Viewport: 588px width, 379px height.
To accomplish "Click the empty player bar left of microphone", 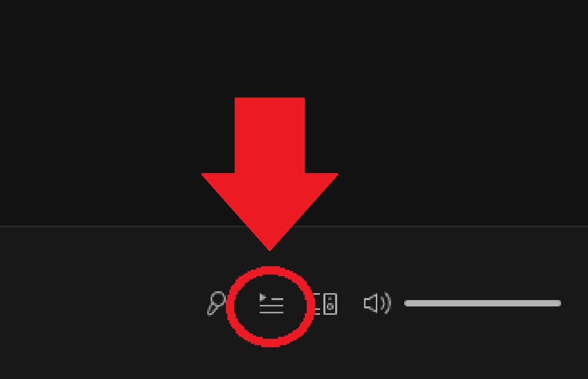I will pos(98,303).
